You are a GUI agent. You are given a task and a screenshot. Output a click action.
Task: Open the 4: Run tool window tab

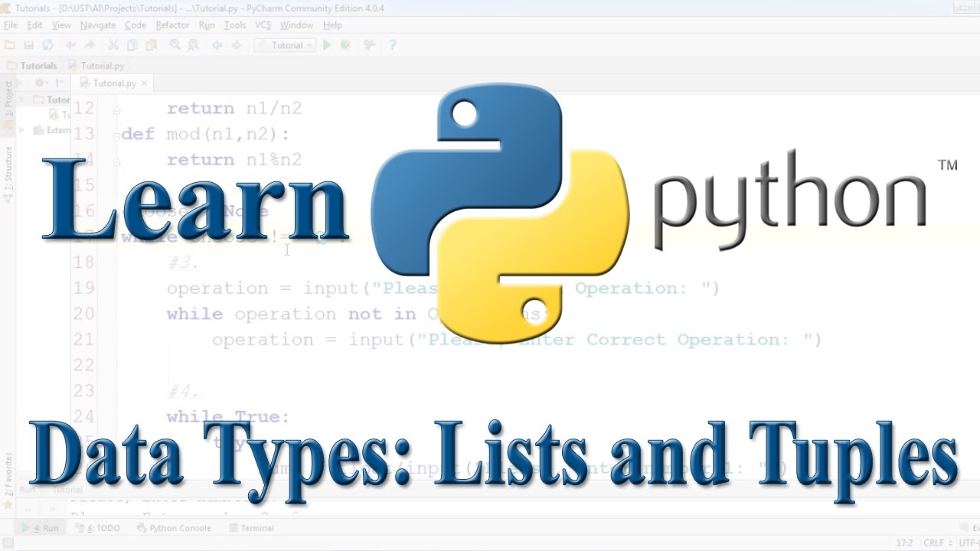coord(41,528)
